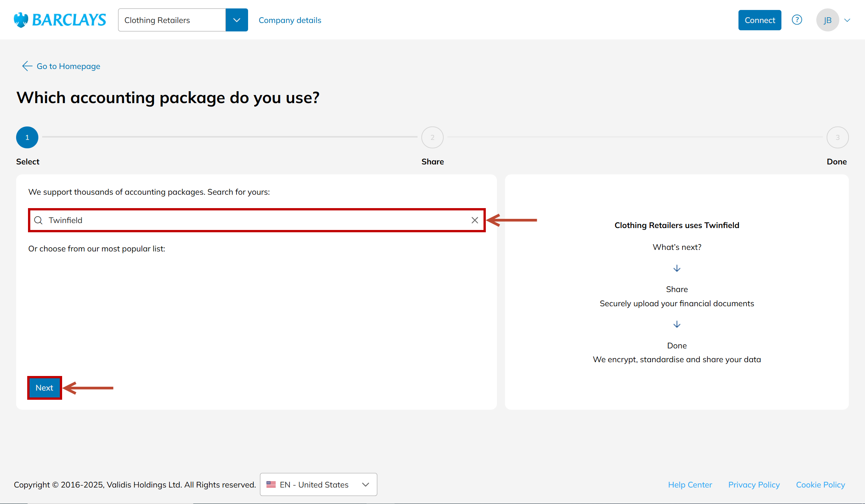Open the Privacy Policy link
The width and height of the screenshot is (865, 504).
coord(754,485)
